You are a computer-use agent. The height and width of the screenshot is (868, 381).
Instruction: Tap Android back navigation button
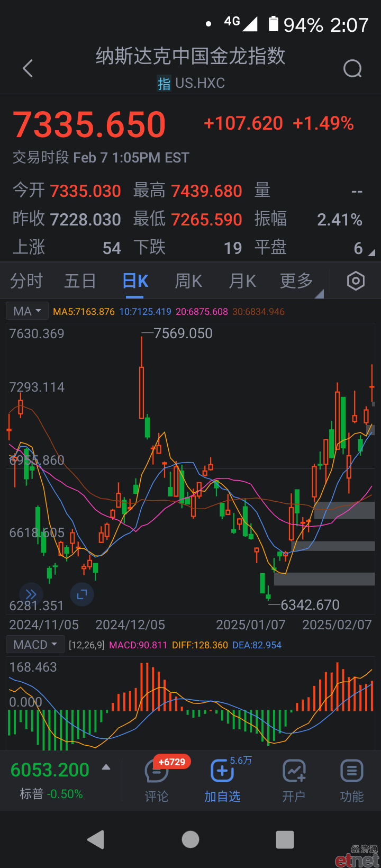coord(96,839)
